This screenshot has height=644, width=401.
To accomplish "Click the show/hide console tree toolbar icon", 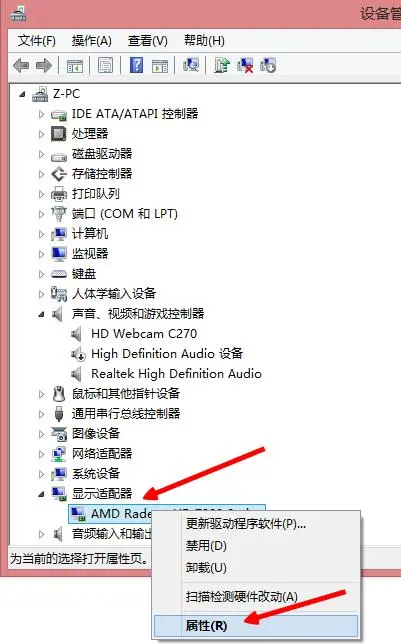I will tap(75, 65).
